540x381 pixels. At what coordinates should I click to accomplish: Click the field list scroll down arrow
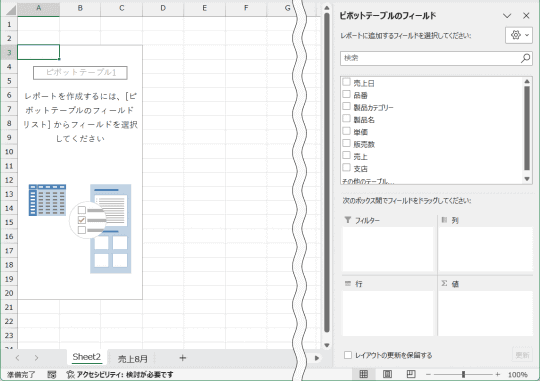527,179
